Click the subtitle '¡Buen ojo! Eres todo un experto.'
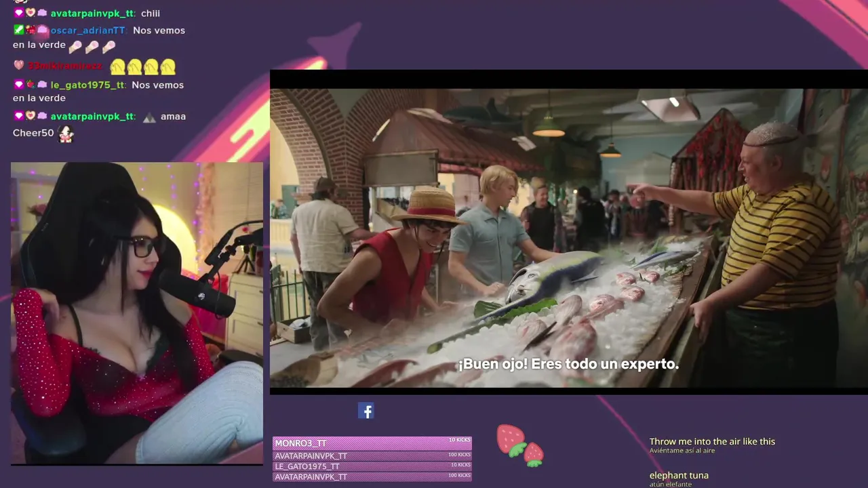Image resolution: width=868 pixels, height=488 pixels. pyautogui.click(x=568, y=364)
